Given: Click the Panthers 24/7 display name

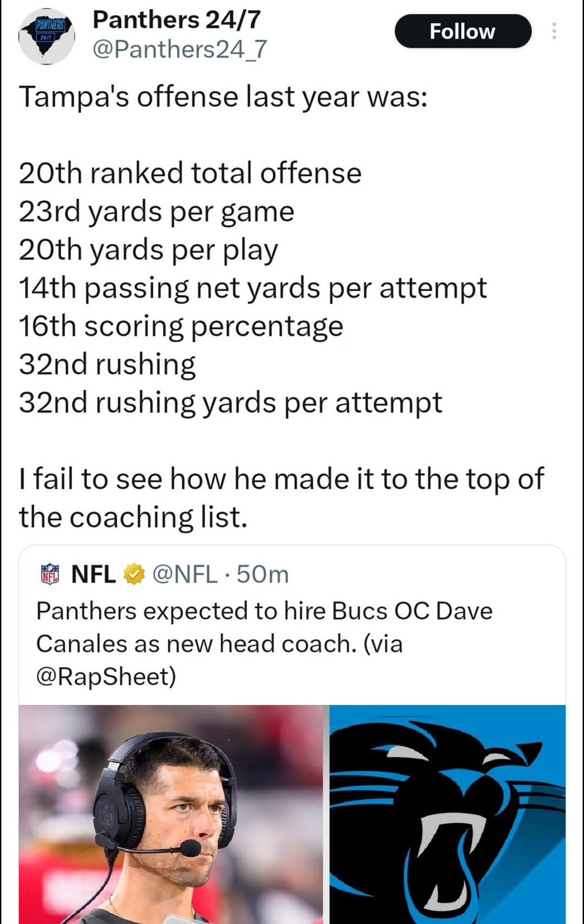Looking at the screenshot, I should (177, 20).
